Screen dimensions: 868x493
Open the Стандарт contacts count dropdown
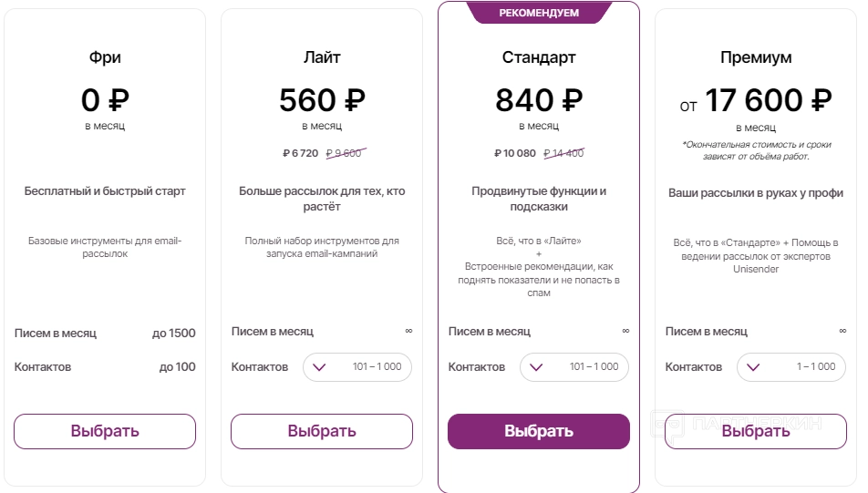[x=573, y=367]
